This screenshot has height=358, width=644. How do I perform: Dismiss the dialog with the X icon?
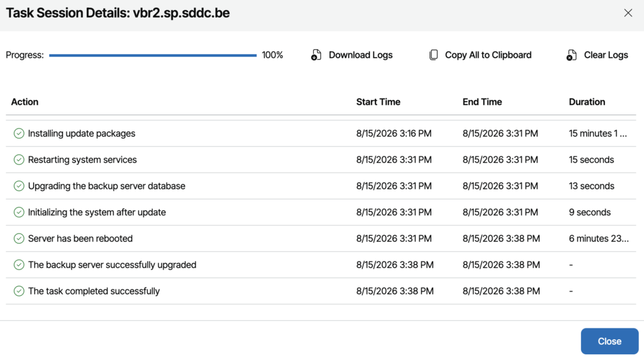[x=628, y=13]
